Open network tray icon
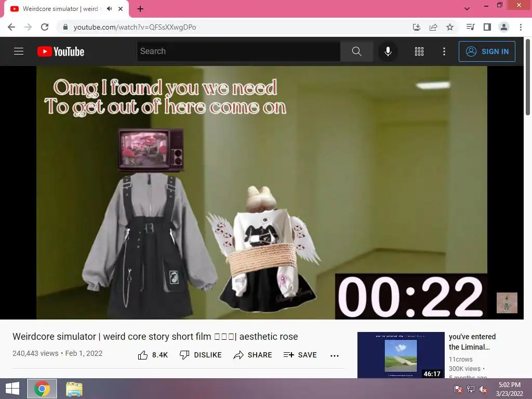Viewport: 532px width, 399px height. [471, 389]
